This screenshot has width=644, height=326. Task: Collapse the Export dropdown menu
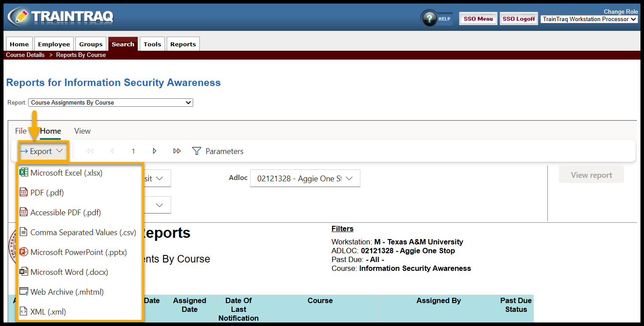click(x=42, y=151)
